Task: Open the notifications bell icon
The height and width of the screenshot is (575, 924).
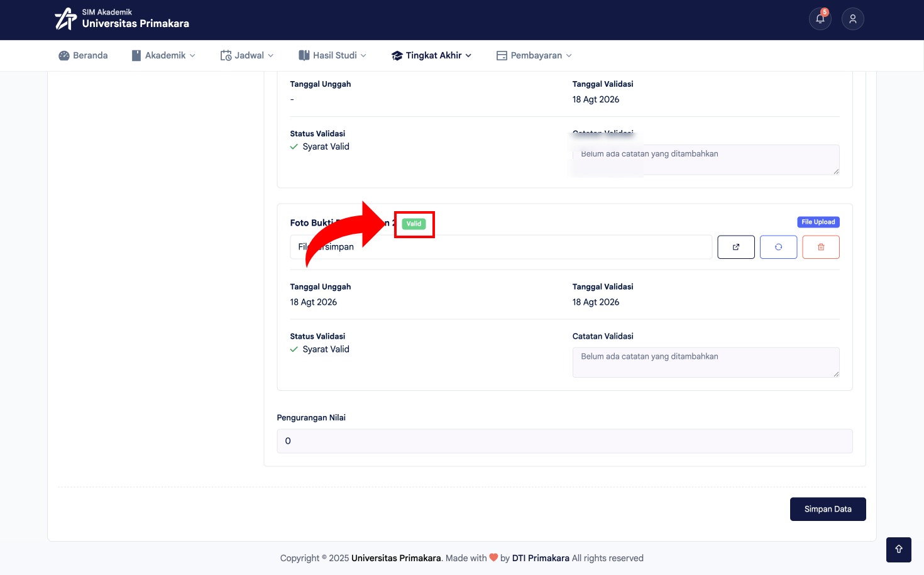Action: pyautogui.click(x=820, y=19)
